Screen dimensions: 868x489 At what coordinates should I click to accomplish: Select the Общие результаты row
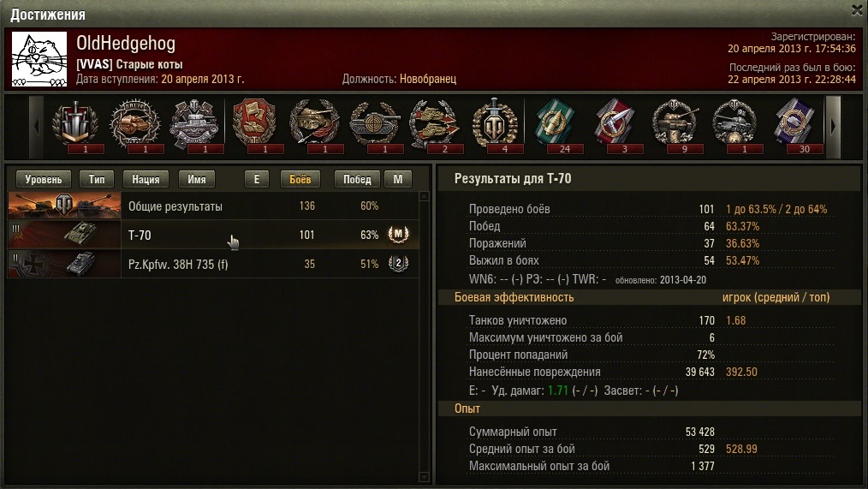[213, 206]
